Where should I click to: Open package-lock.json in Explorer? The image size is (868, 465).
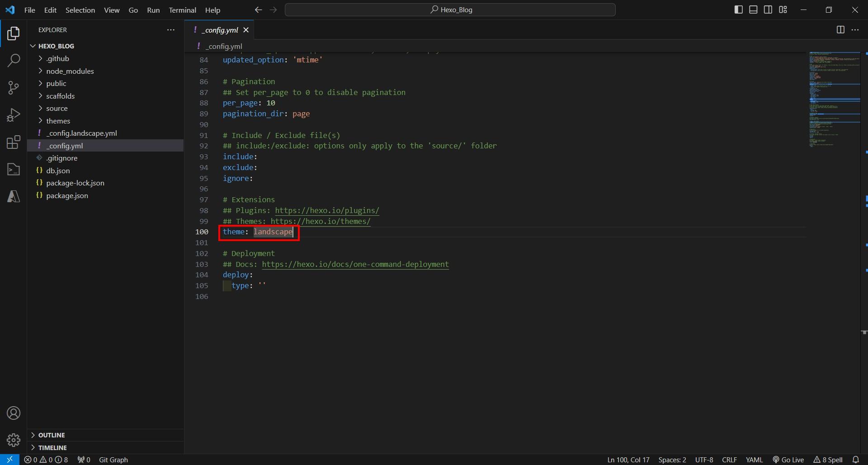pos(105,183)
